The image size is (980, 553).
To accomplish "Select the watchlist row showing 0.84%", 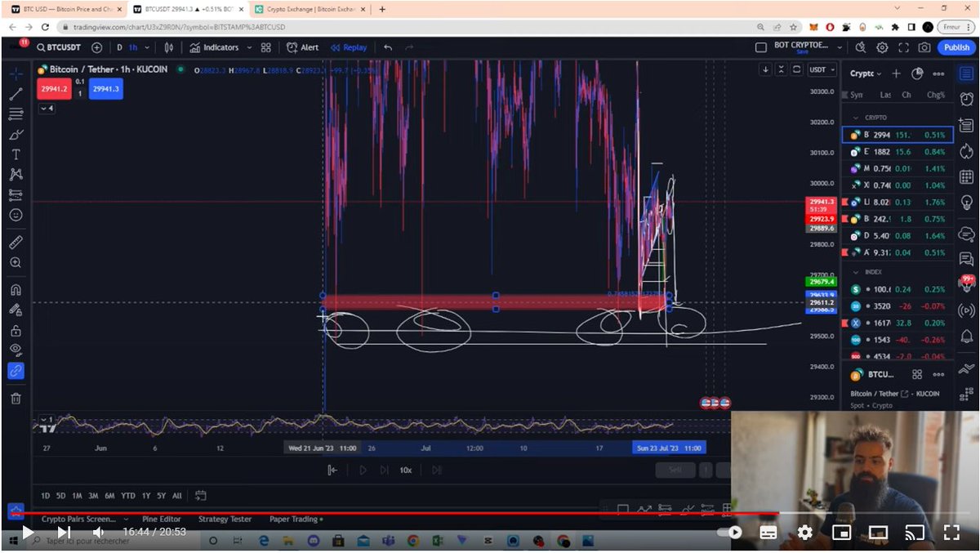I will click(898, 152).
